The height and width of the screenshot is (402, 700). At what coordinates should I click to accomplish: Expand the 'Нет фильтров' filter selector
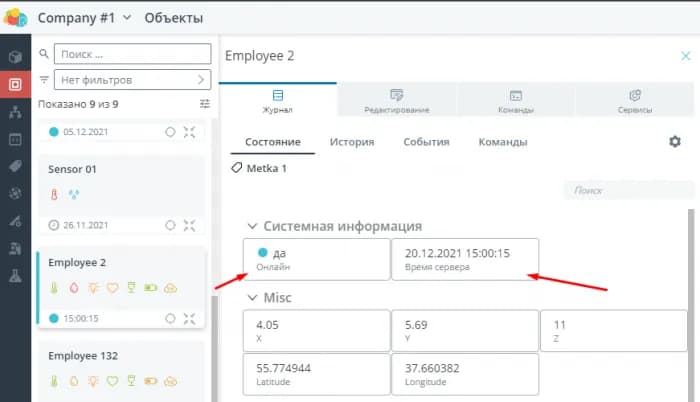pyautogui.click(x=132, y=79)
